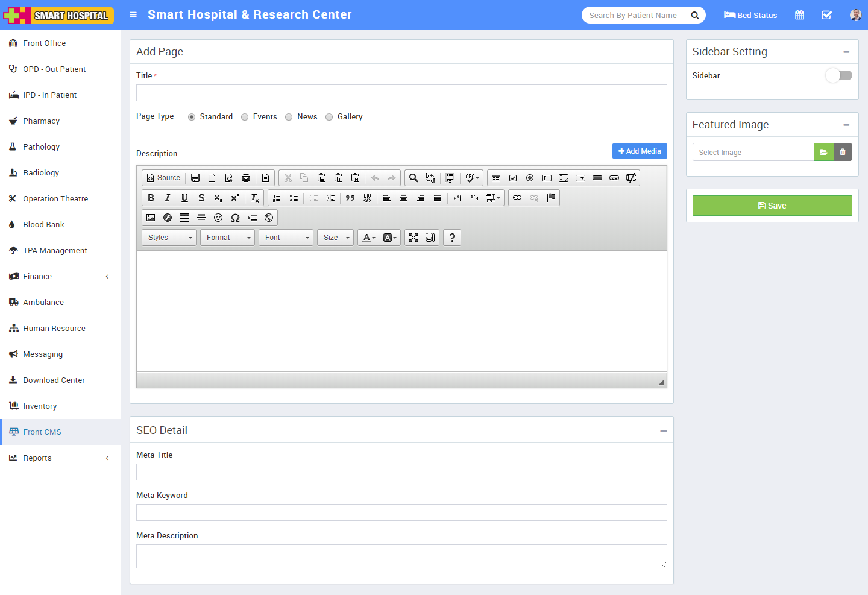Open the Styles dropdown in the editor
Viewport: 868px width, 595px height.
click(169, 238)
